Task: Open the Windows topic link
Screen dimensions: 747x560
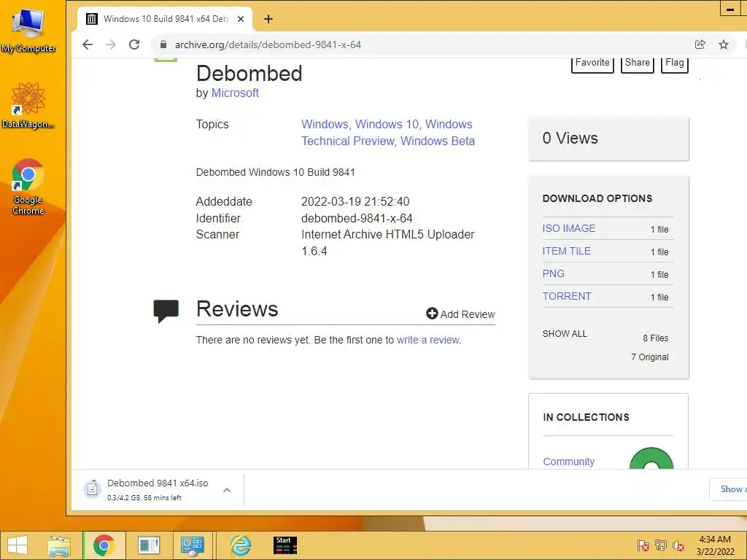Action: (325, 124)
